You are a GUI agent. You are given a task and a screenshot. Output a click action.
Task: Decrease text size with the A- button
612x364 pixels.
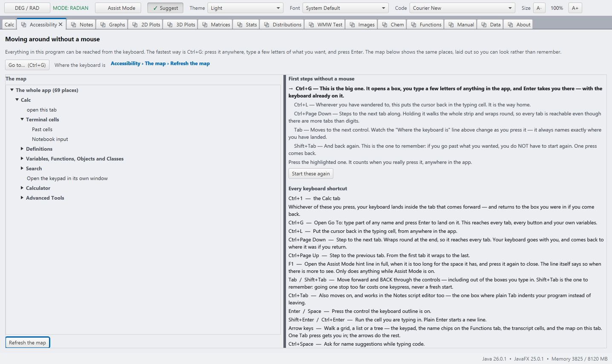point(539,8)
